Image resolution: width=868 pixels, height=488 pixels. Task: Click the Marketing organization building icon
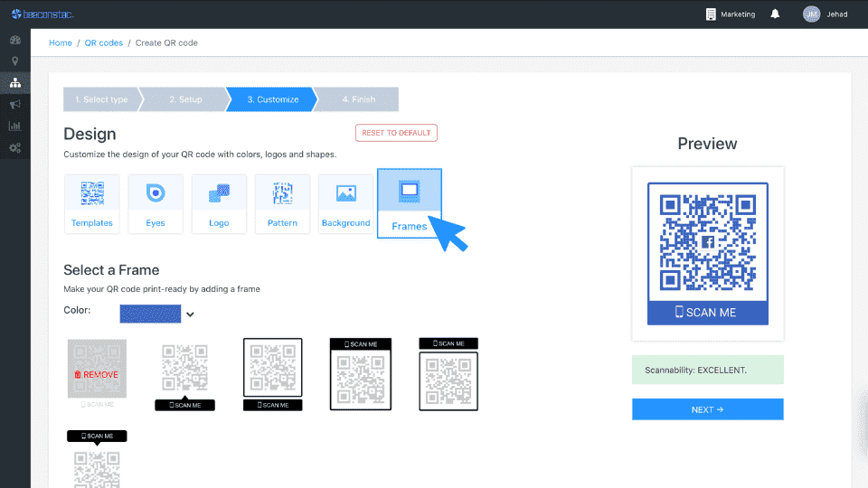click(711, 14)
